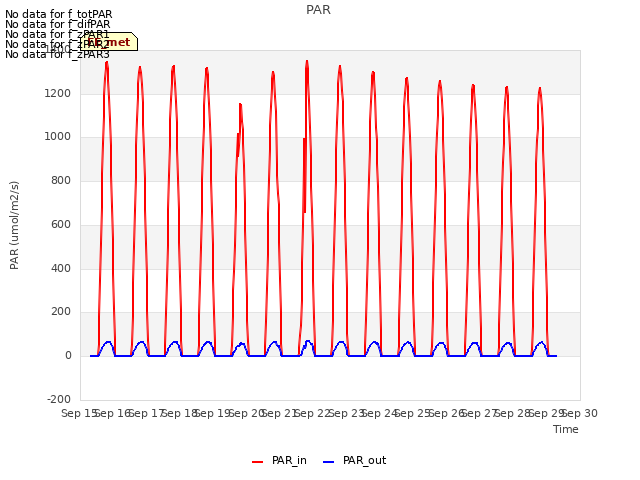640x480 pixels.
Task: Click the Sep 30 x-axis tick label
Action: click(x=580, y=413)
